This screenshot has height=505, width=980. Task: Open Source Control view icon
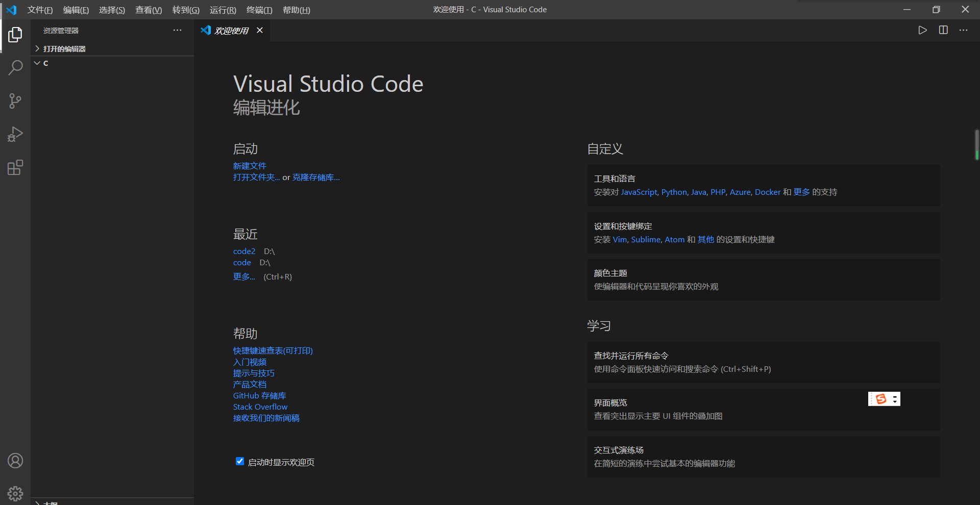15,101
